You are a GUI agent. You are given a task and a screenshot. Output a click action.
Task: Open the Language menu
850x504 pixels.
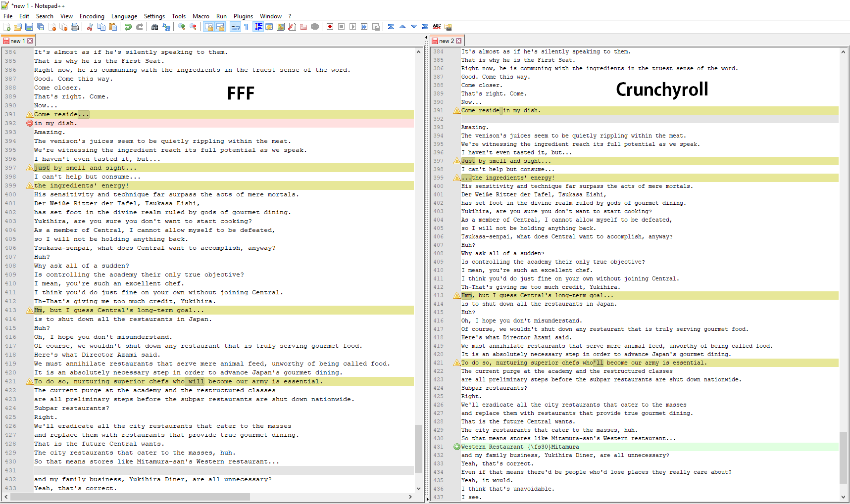point(124,16)
